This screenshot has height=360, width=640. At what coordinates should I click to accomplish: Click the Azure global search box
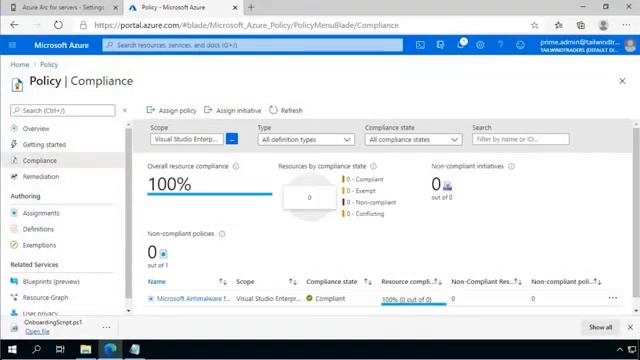pos(252,45)
